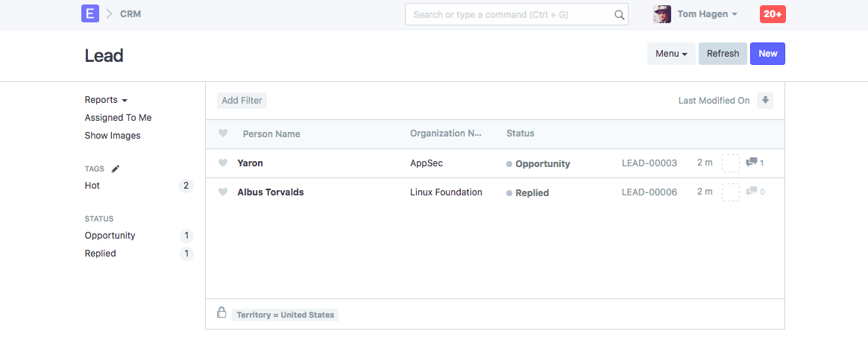Like the Albus Torvalds lead heart
This screenshot has width=868, height=349.
(x=222, y=192)
